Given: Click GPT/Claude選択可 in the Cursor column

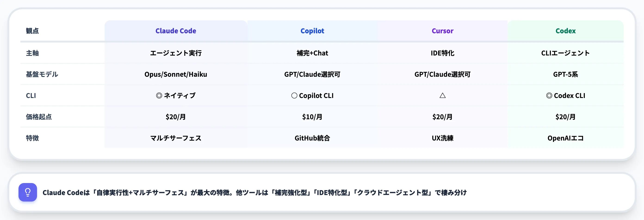Looking at the screenshot, I should (x=442, y=74).
